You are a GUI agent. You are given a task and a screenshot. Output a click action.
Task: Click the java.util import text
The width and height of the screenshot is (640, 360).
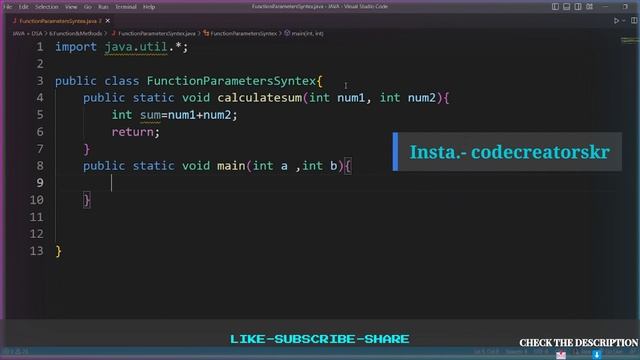(136, 47)
